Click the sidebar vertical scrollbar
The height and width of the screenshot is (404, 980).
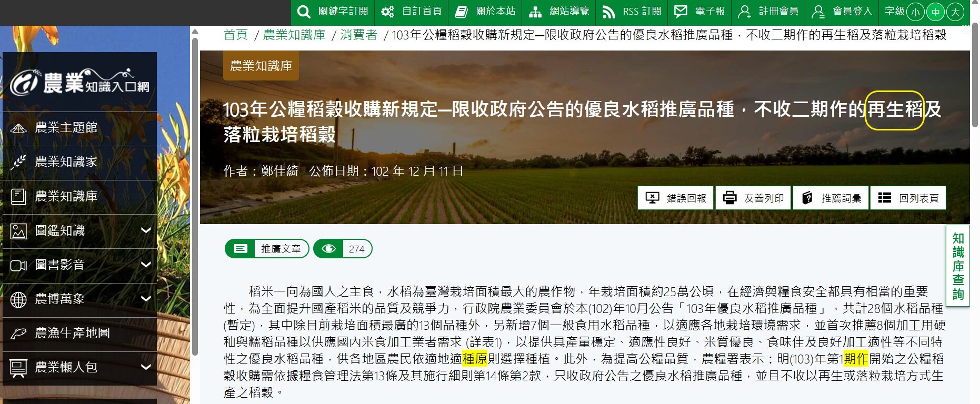194,195
